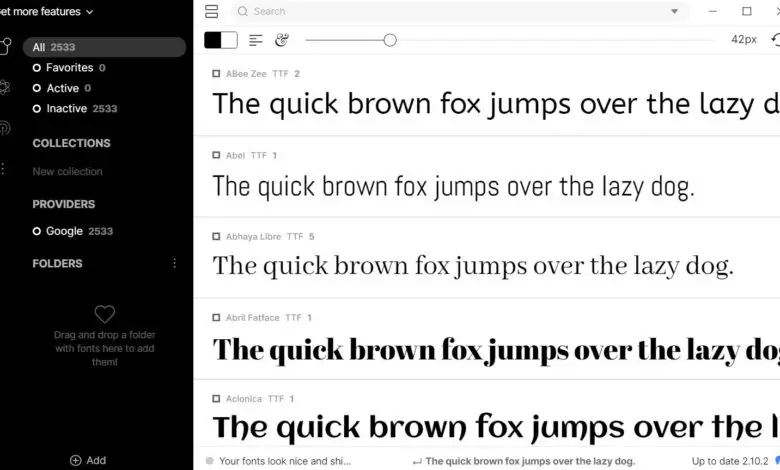This screenshot has height=470, width=780.
Task: Toggle the black/white preview color switch
Action: point(221,40)
